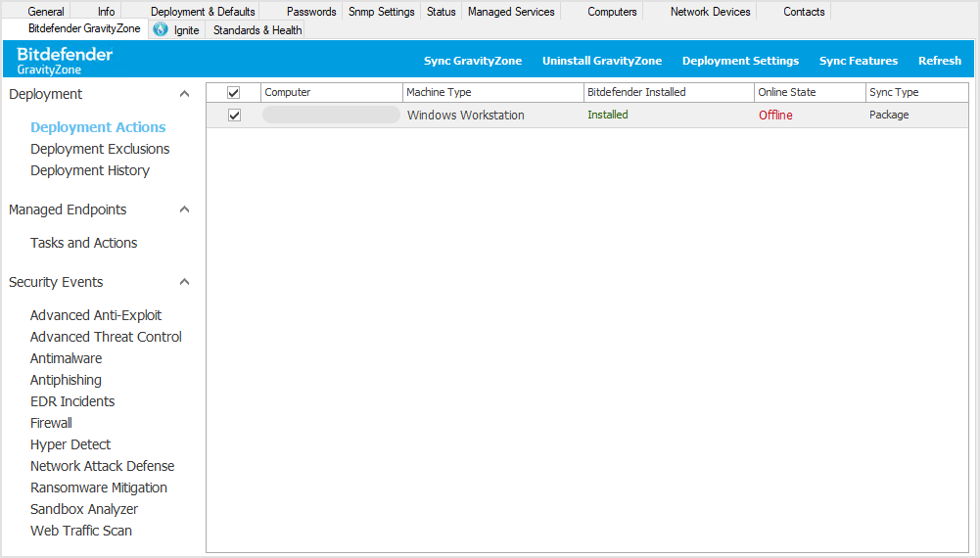Open Hyper Detect events
This screenshot has height=558, width=980.
(70, 444)
